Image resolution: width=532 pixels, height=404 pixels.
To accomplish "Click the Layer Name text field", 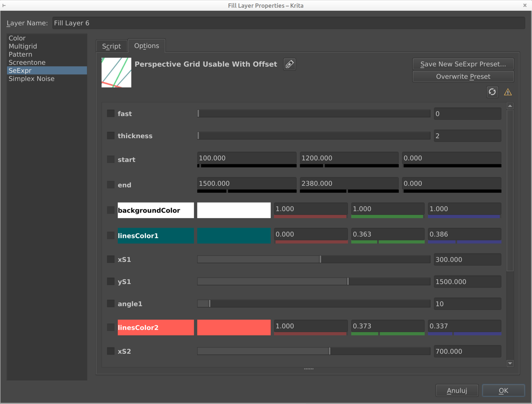I will [288, 23].
